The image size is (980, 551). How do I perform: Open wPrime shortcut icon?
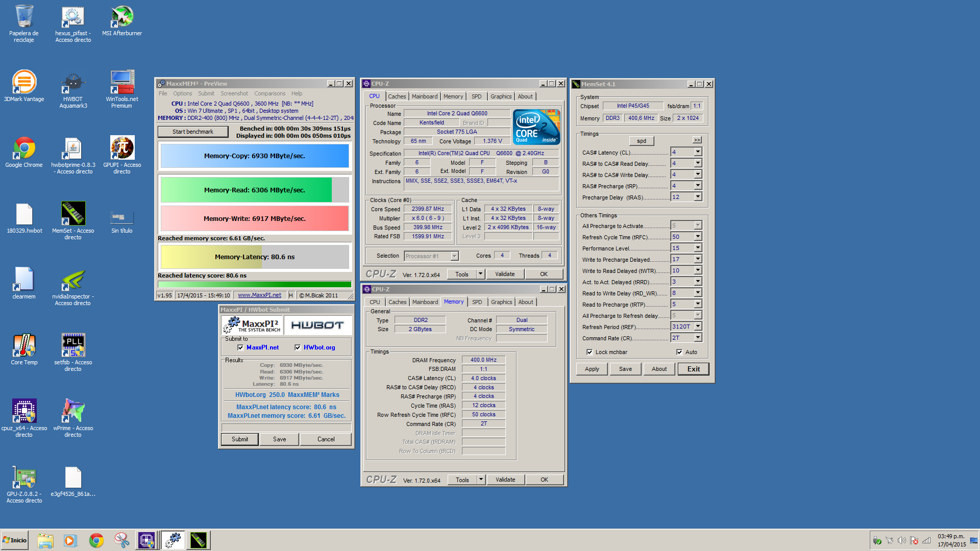coord(73,418)
